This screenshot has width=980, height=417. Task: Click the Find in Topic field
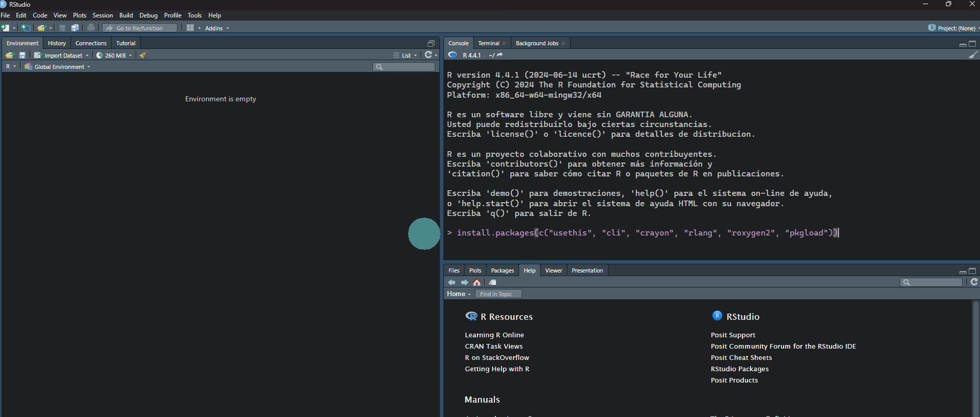[x=498, y=294]
